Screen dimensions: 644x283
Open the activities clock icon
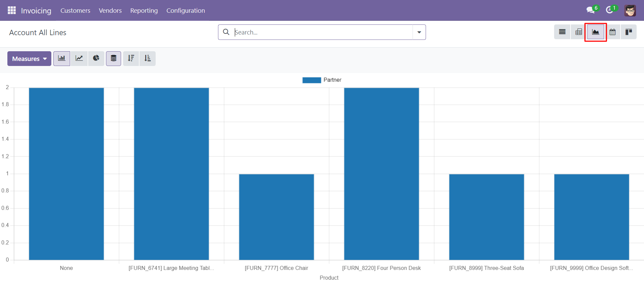tap(609, 10)
